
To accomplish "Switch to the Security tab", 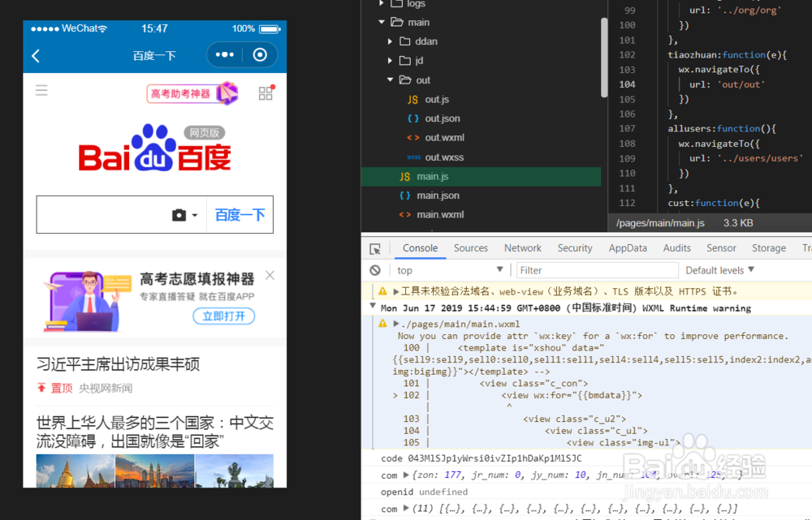I will point(575,248).
